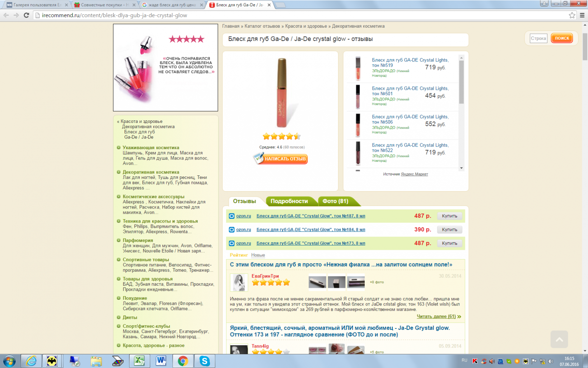
Task: Click the Читать далее (61) link
Action: [x=436, y=317]
